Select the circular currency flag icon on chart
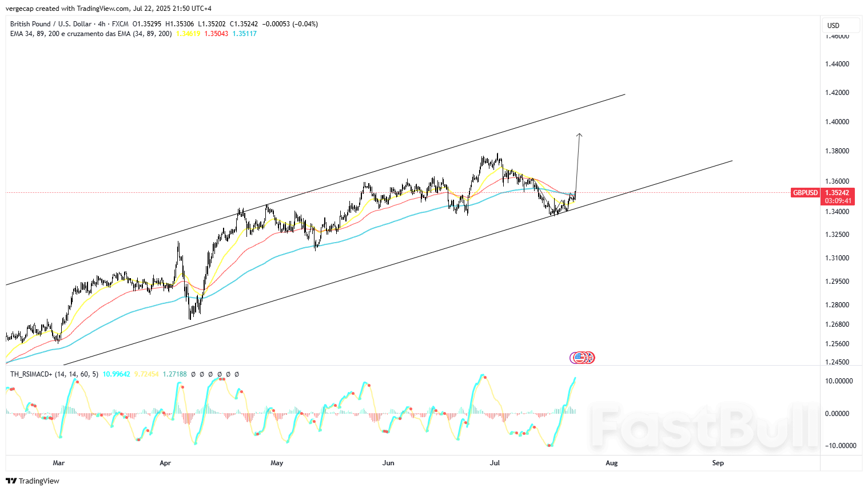 582,357
